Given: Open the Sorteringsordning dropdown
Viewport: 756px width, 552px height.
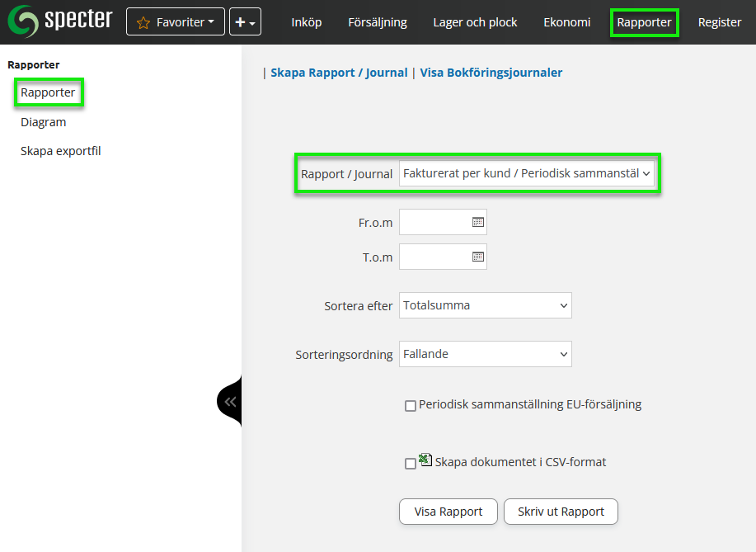Looking at the screenshot, I should pyautogui.click(x=485, y=354).
